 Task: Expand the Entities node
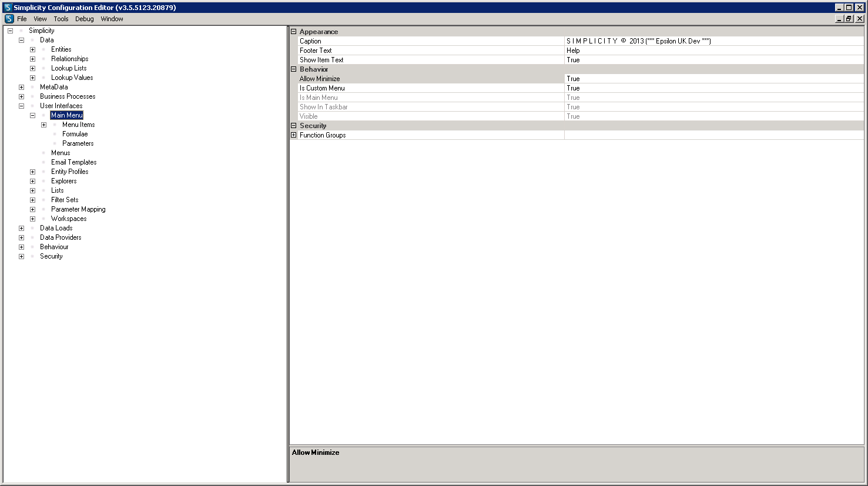pos(32,49)
